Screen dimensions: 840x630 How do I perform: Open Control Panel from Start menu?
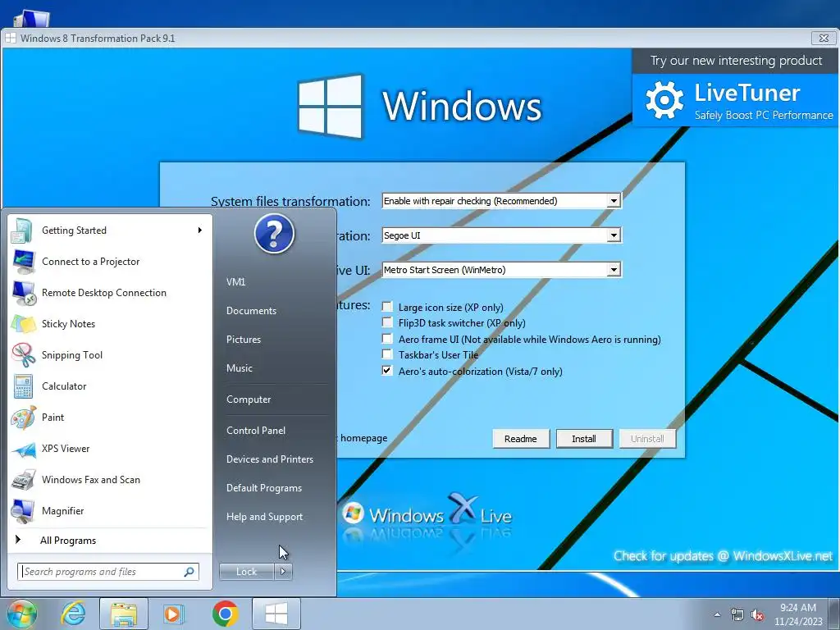[x=256, y=431]
